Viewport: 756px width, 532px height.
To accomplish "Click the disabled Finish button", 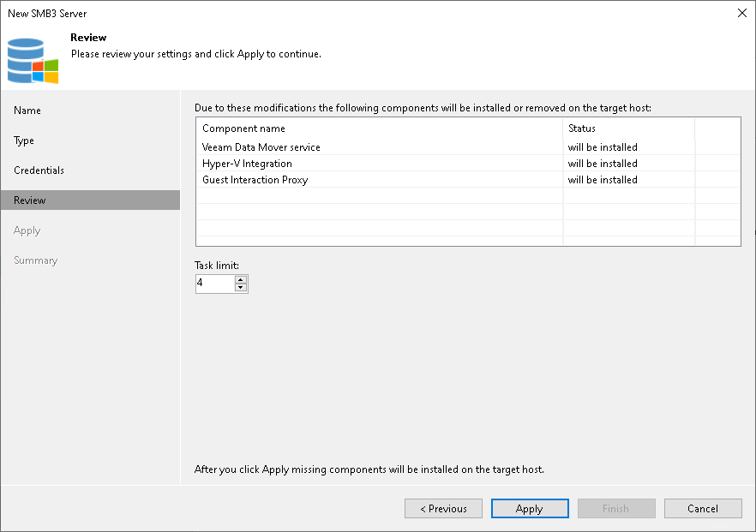I will coord(616,508).
